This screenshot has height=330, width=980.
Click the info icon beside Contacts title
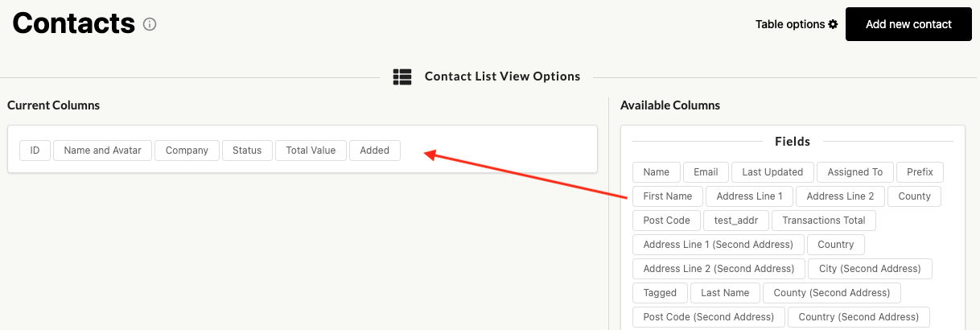point(150,24)
